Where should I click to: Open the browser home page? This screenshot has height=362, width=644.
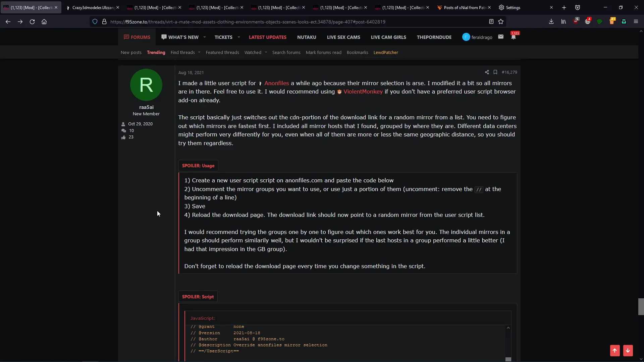pyautogui.click(x=44, y=22)
